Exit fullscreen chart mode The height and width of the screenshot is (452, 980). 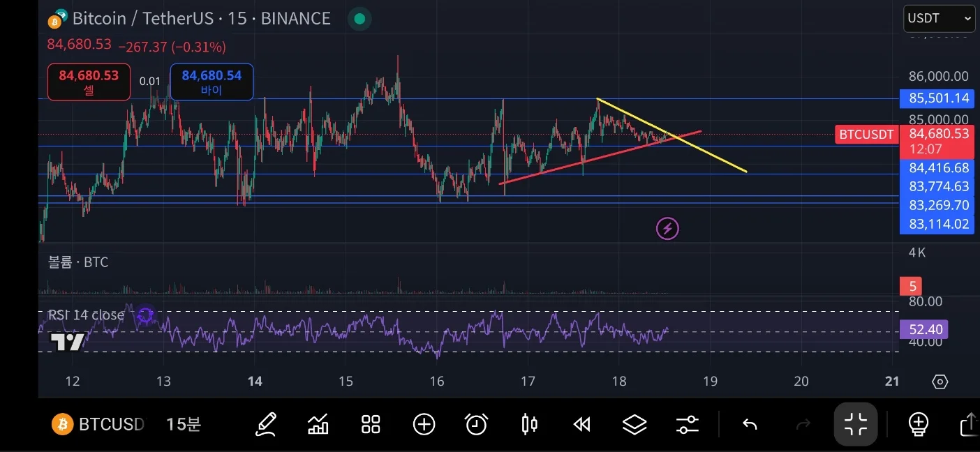[856, 424]
